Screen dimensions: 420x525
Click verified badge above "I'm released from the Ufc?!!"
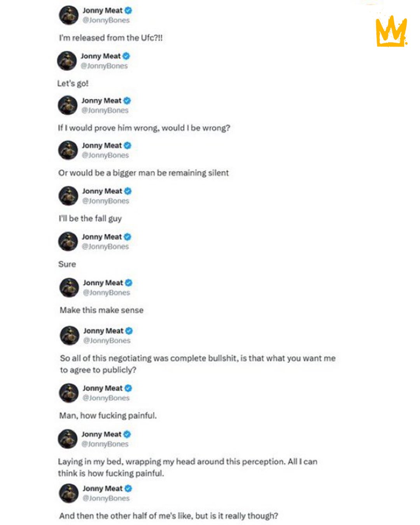pyautogui.click(x=128, y=10)
